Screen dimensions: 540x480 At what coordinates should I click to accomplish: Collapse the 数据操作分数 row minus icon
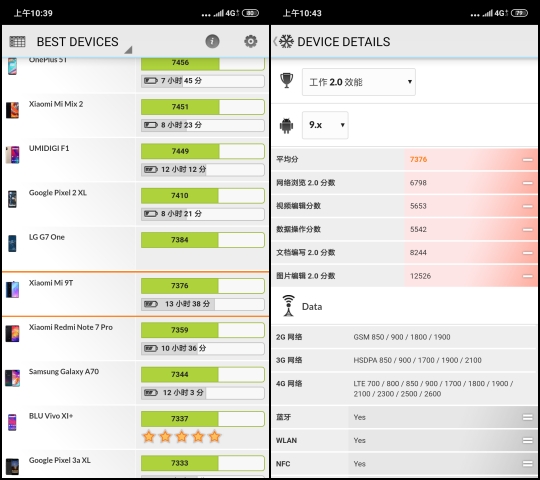point(527,230)
